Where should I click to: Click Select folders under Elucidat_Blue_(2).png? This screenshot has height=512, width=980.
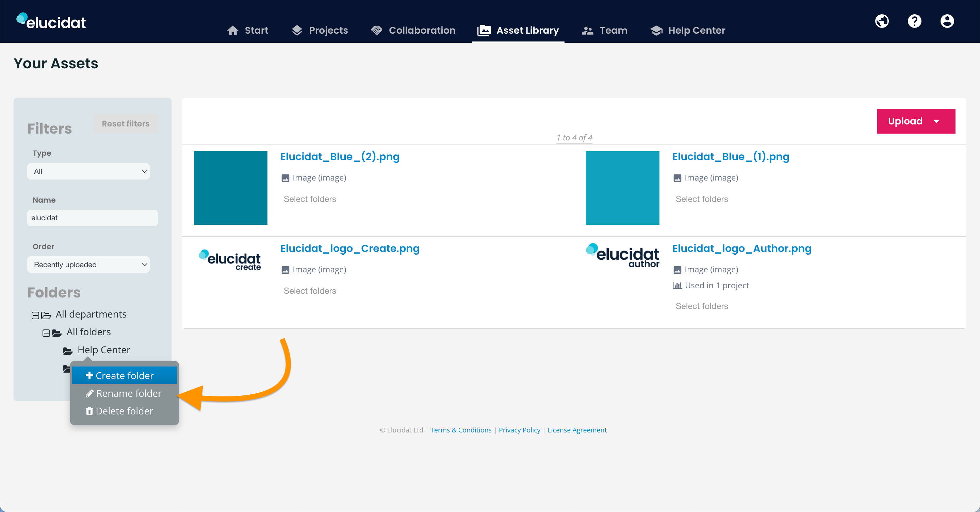(x=310, y=199)
